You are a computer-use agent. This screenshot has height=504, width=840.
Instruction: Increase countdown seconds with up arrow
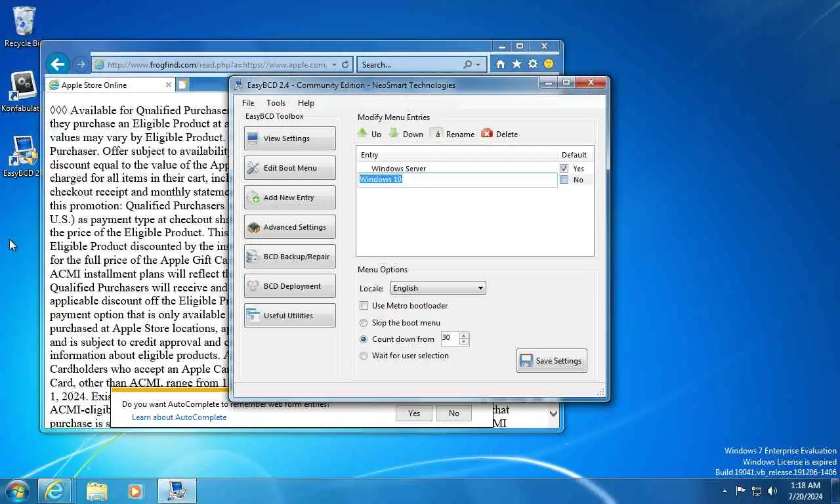click(464, 336)
